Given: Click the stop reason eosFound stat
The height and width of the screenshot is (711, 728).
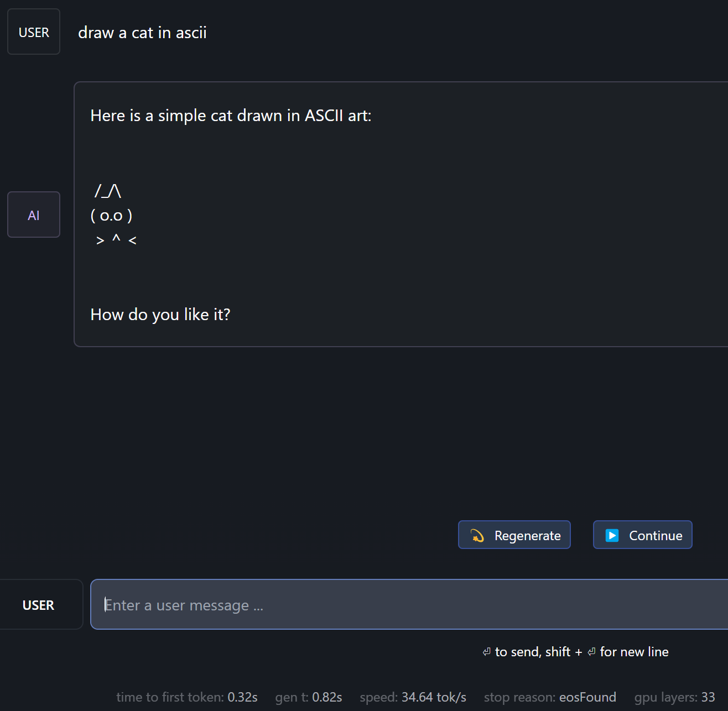Looking at the screenshot, I should (x=550, y=697).
